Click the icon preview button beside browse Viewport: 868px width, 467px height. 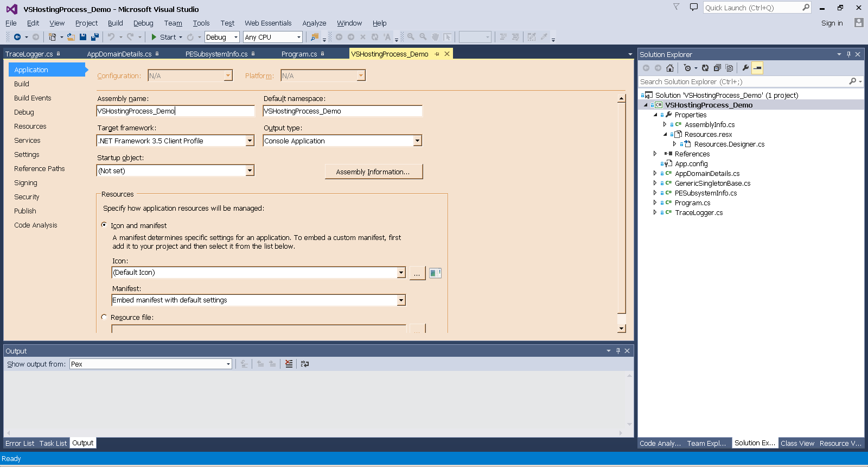pyautogui.click(x=435, y=273)
